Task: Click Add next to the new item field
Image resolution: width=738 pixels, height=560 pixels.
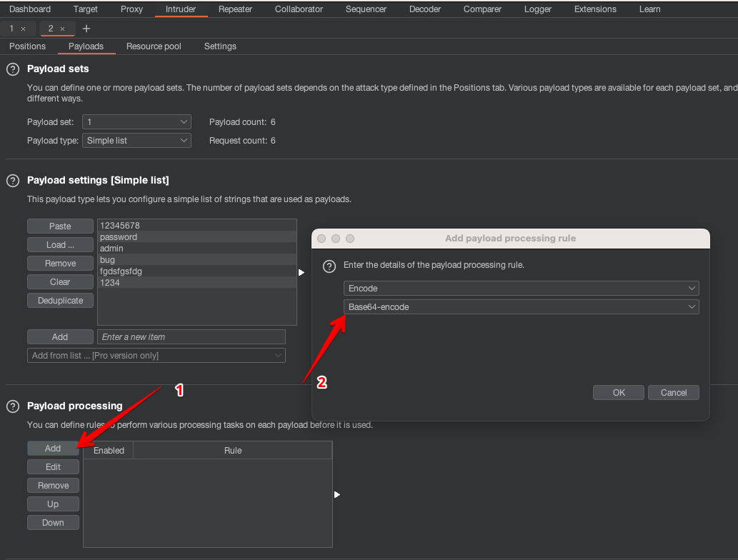Action: [60, 337]
